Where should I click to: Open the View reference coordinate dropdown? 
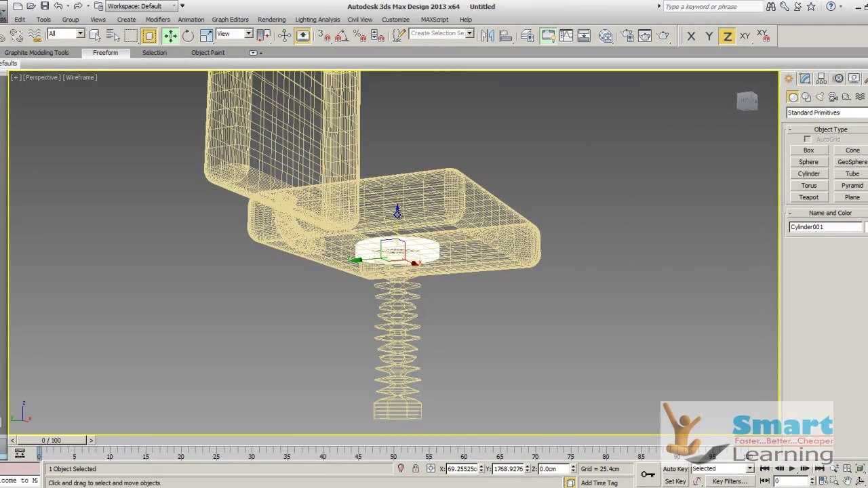click(234, 34)
